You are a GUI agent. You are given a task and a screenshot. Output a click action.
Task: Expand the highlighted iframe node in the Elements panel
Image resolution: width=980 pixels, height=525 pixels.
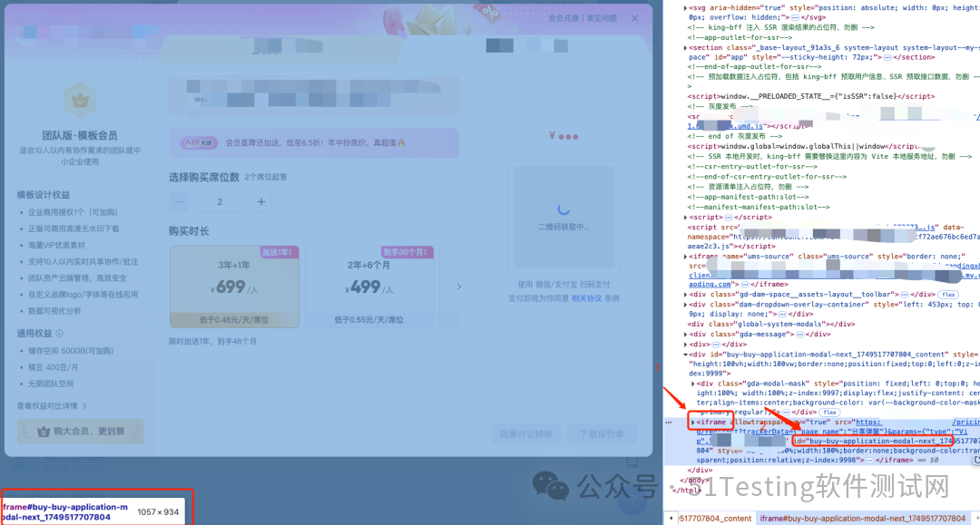pyautogui.click(x=694, y=422)
